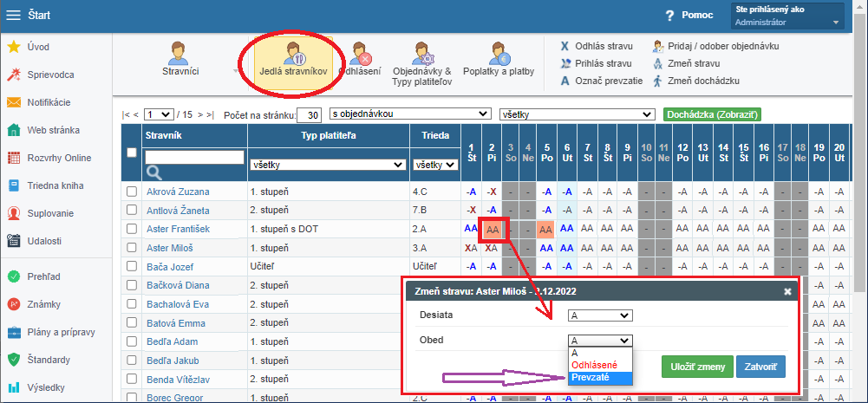The image size is (868, 403).
Task: Open the Typ platiteľa filter dropdown
Action: point(328,164)
